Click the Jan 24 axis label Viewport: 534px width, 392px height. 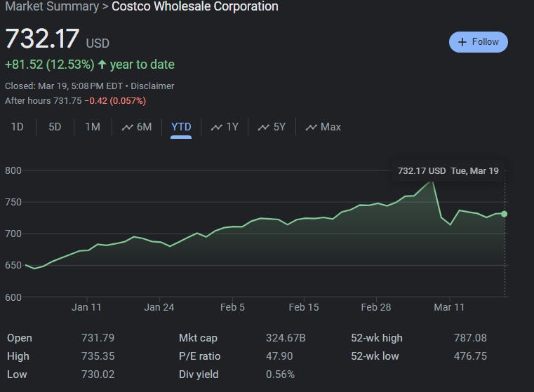point(159,307)
